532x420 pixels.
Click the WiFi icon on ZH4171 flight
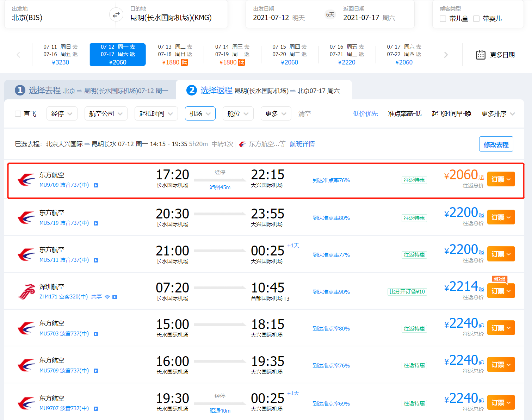[107, 297]
